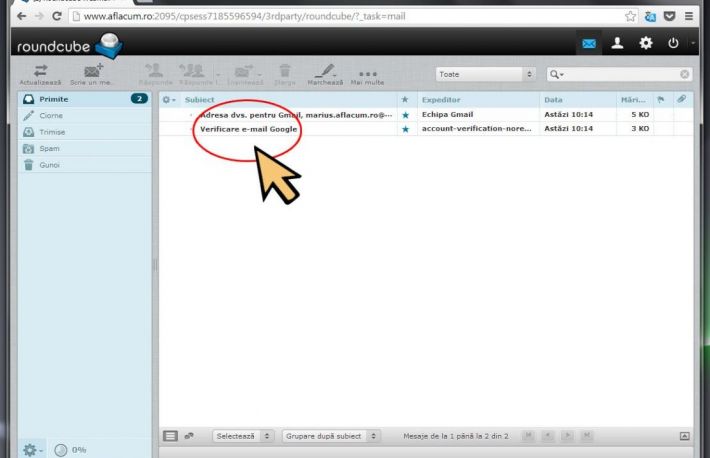Image resolution: width=710 pixels, height=458 pixels.
Task: Expand the Grupare după subiect dropdown
Action: (332, 436)
